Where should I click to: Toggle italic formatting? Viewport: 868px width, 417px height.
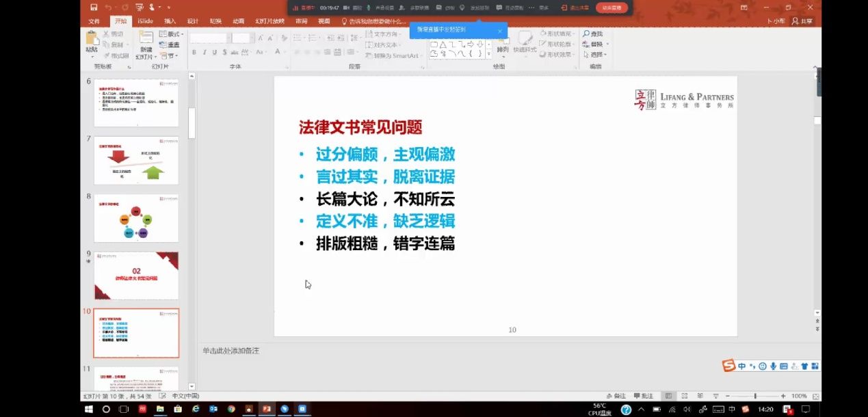click(x=205, y=52)
